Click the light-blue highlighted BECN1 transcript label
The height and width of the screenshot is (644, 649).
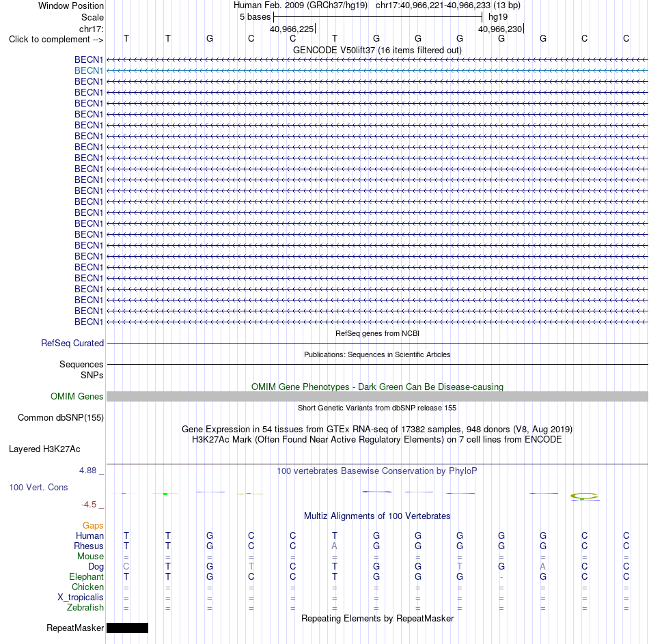pyautogui.click(x=89, y=71)
